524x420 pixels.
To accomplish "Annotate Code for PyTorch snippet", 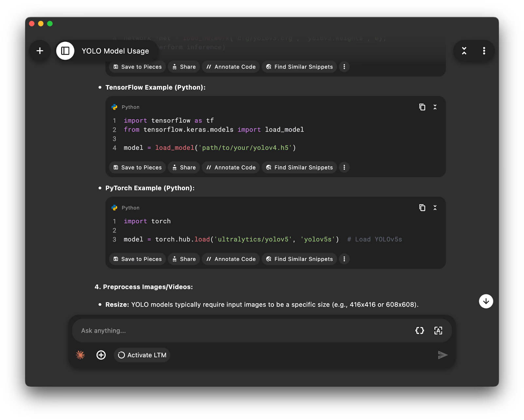I will coord(231,259).
